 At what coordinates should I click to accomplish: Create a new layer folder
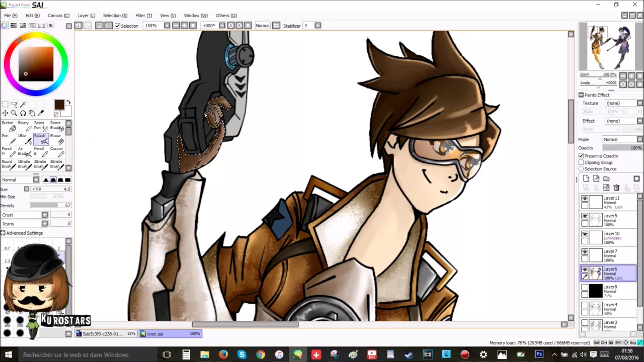pyautogui.click(x=606, y=178)
